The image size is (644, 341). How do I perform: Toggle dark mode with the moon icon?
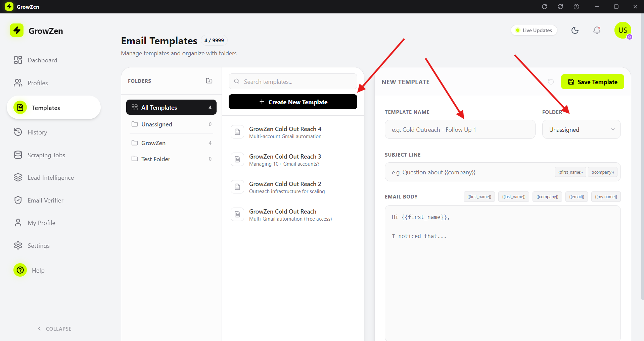point(575,30)
